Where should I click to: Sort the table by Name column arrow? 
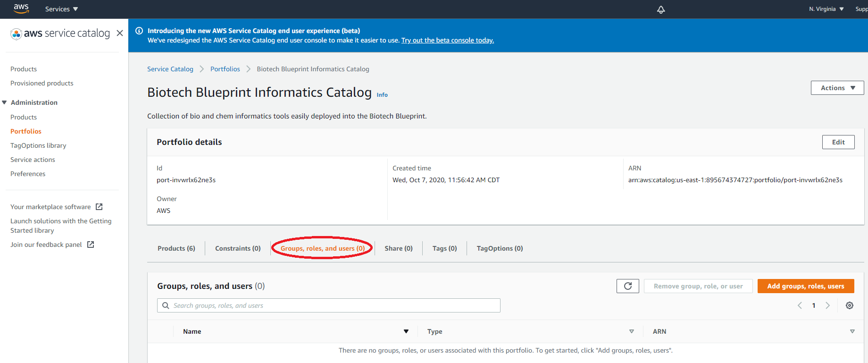click(406, 331)
